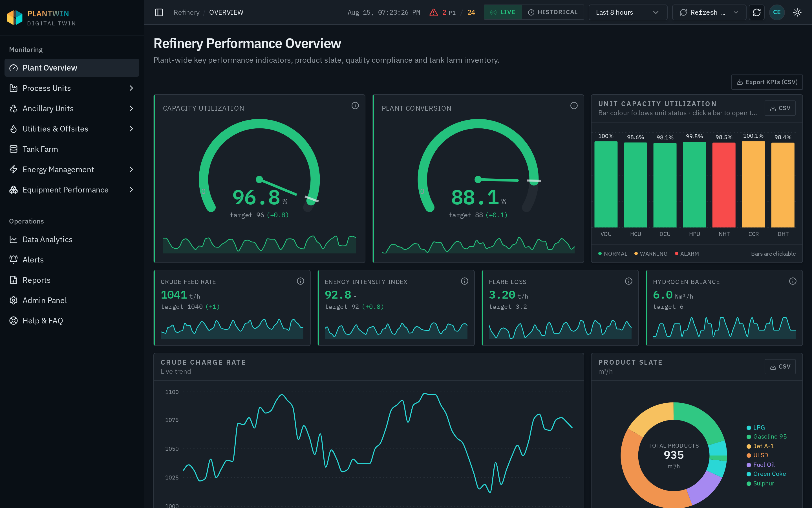
Task: Click the Plant Overview gauge icon
Action: (x=14, y=68)
